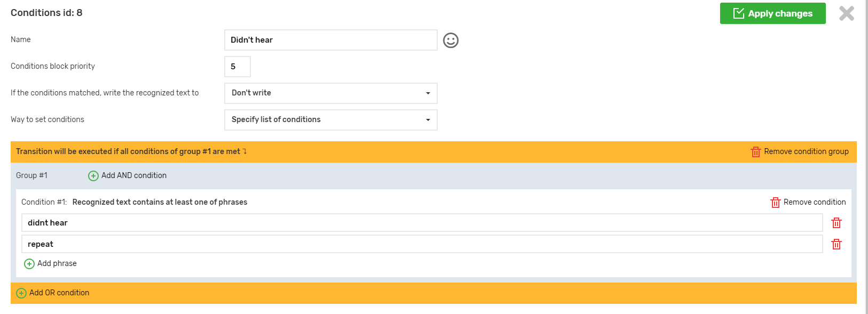This screenshot has width=868, height=314.
Task: Click the 'didnt hear' phrase input
Action: coord(422,223)
